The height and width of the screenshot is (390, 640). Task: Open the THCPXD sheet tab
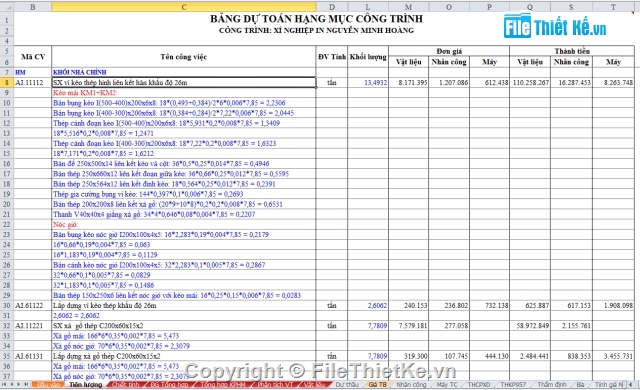click(479, 384)
